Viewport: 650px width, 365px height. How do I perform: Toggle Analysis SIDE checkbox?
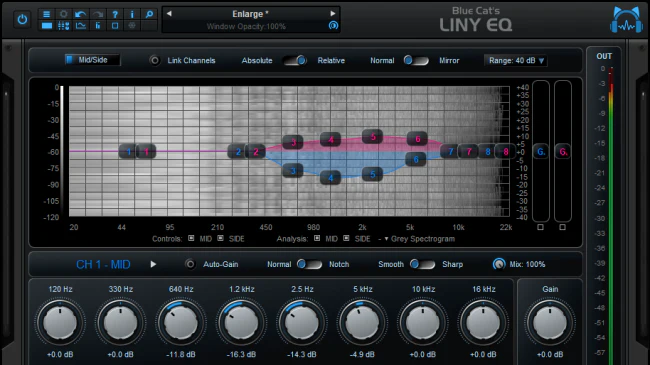346,238
